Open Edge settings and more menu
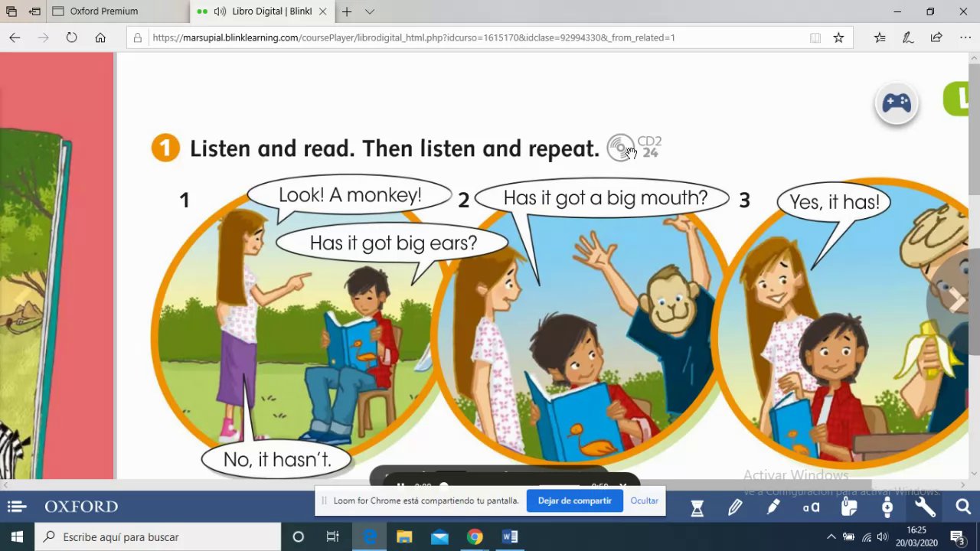980x551 pixels. [x=965, y=37]
